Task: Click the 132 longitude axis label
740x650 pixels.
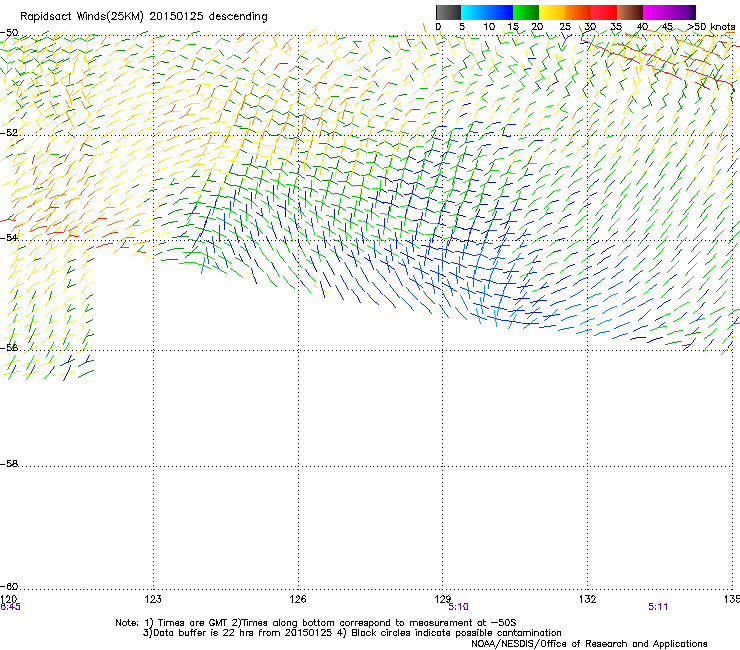Action: (x=588, y=599)
